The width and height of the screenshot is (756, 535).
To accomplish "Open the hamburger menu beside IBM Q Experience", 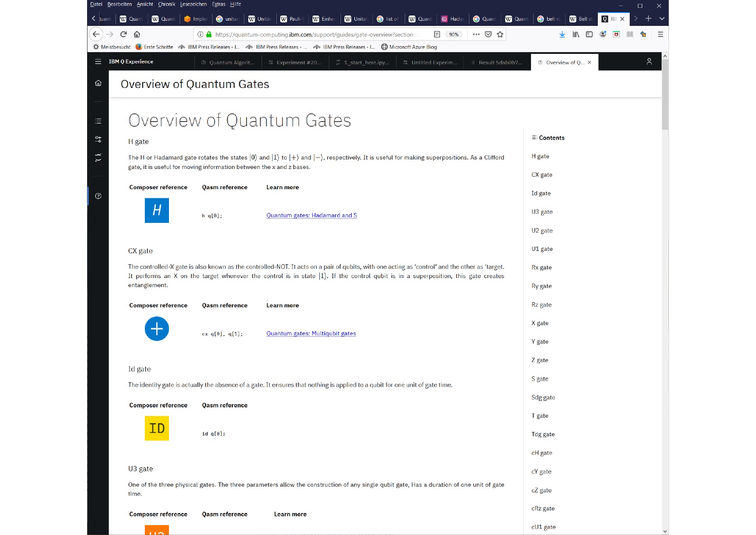I will click(98, 62).
